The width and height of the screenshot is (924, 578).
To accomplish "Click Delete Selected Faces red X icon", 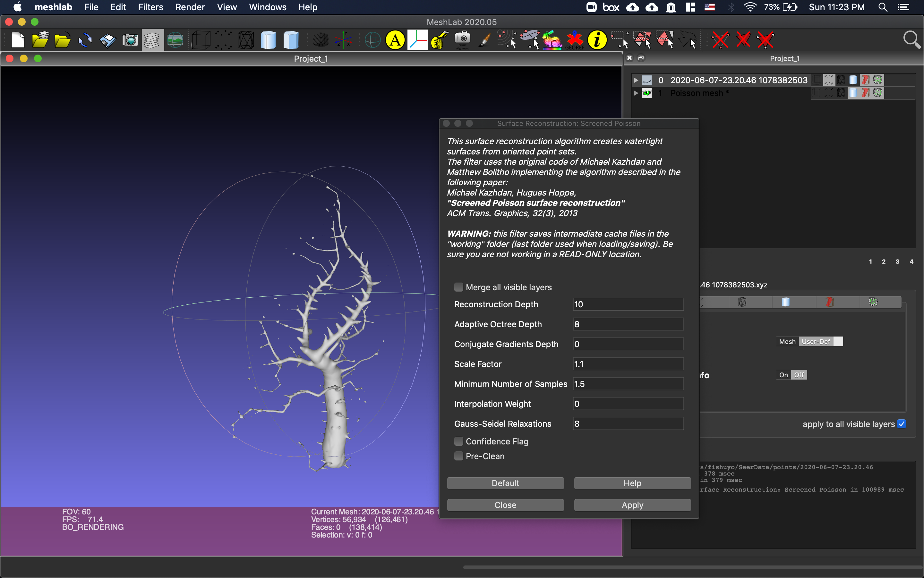I will point(743,40).
